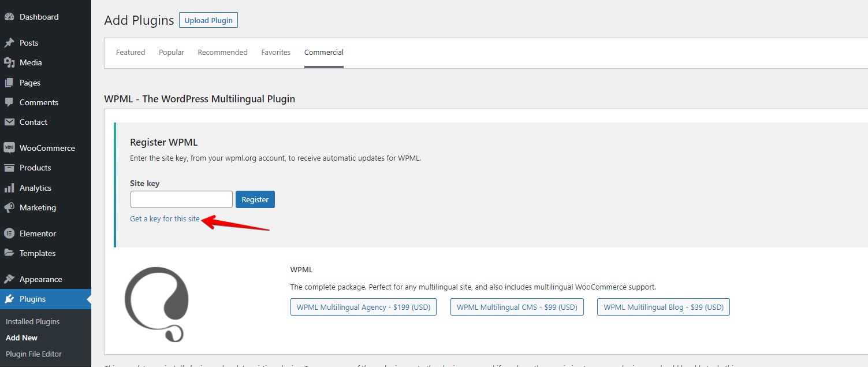Follow the 'Get a key for this site' link
Screen dimensions: 868x367
165,219
